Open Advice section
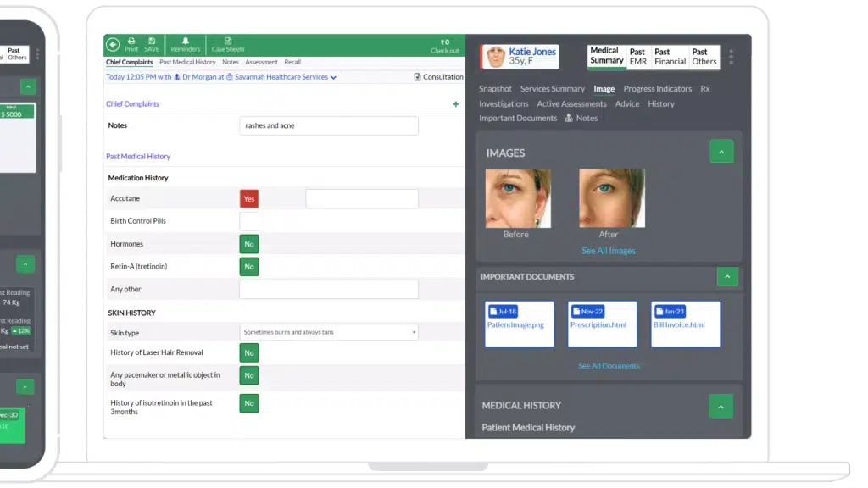This screenshot has width=868, height=488. 627,103
